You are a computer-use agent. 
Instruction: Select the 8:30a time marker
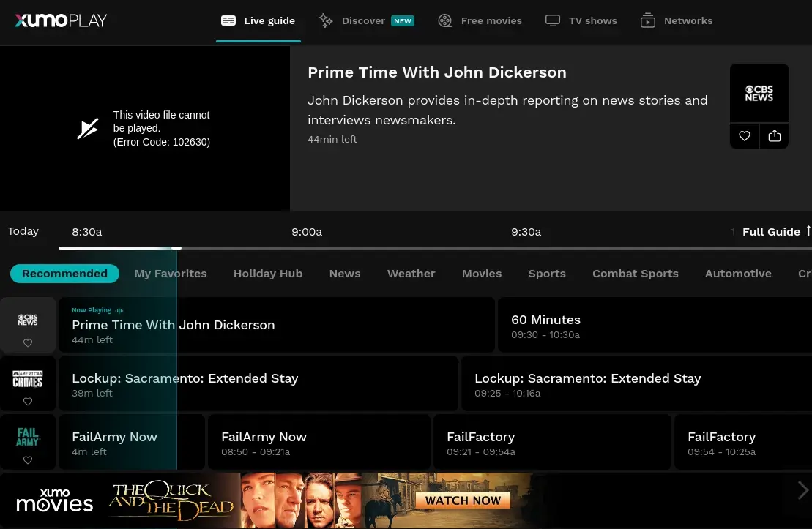coord(87,232)
